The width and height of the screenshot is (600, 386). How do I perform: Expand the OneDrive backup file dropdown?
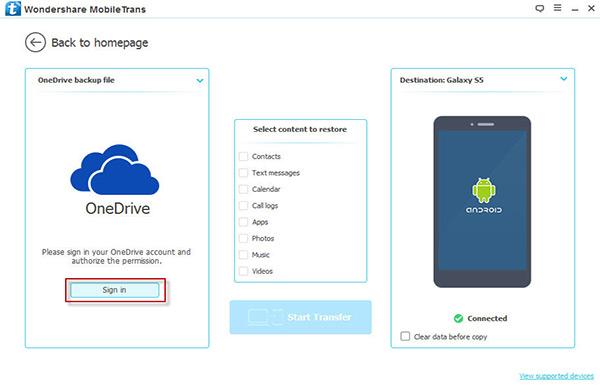[200, 80]
